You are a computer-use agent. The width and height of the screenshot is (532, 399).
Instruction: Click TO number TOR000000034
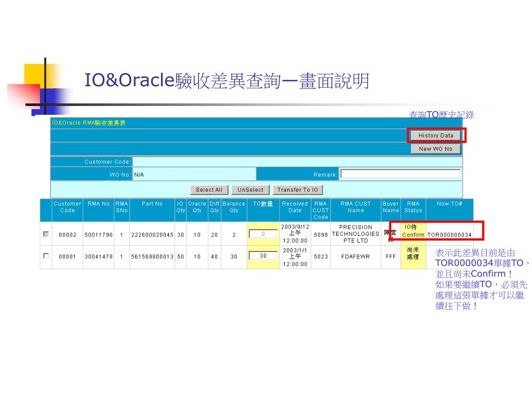coord(449,235)
